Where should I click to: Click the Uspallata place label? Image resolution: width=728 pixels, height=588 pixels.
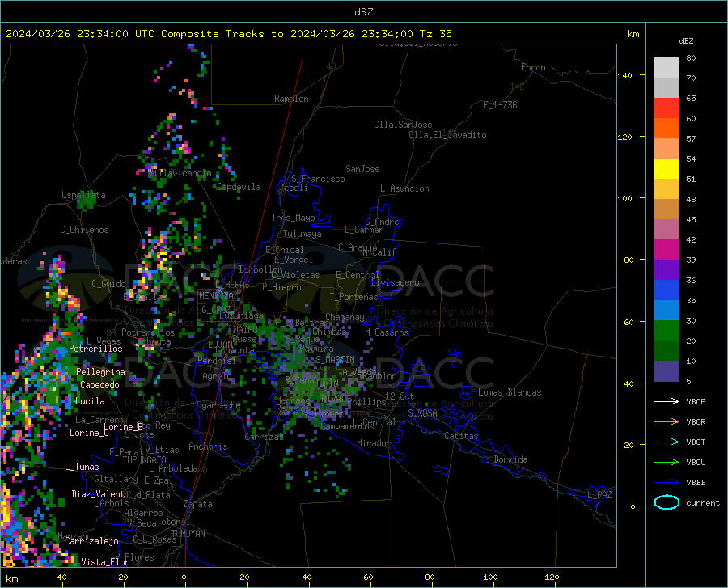click(83, 195)
